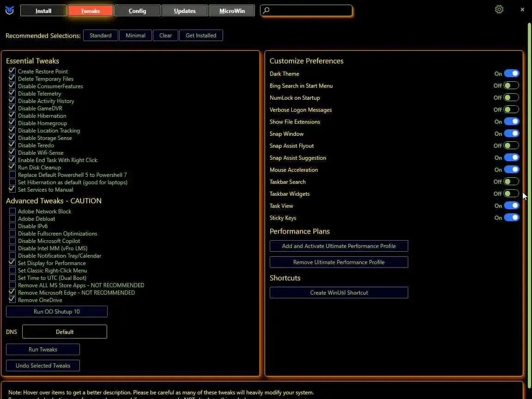Toggle Disable Telemetry checkbox
Viewport: 532px width, 399px height.
(x=12, y=93)
